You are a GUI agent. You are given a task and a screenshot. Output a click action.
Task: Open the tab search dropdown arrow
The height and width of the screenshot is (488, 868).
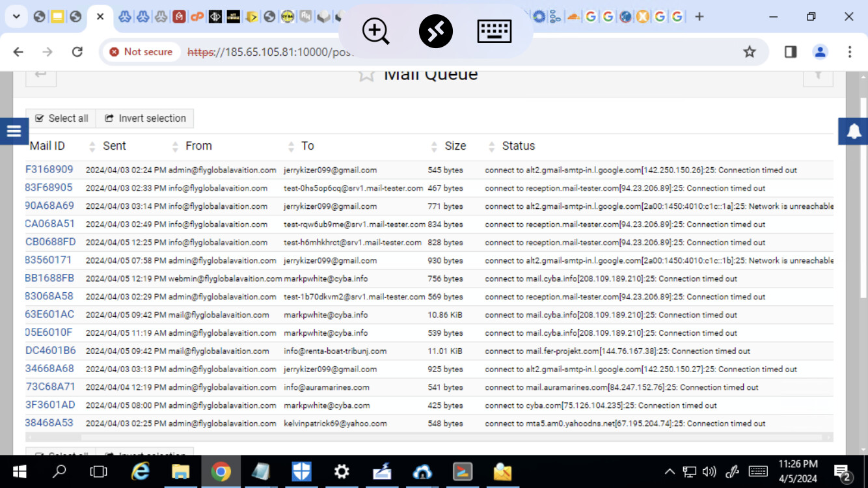[16, 17]
